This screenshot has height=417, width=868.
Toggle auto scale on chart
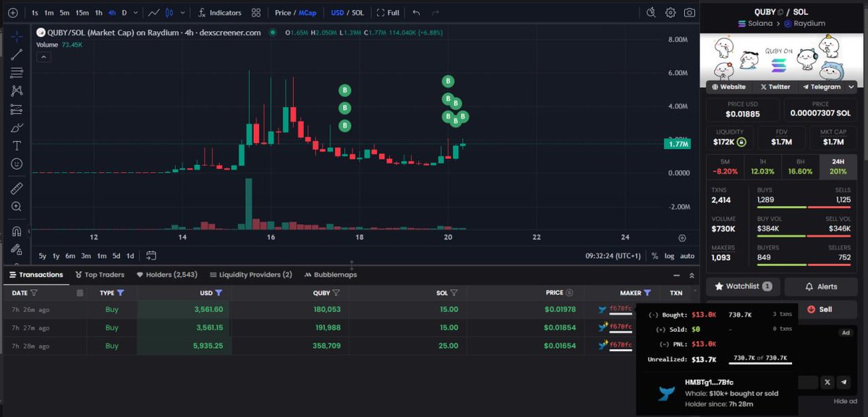(x=687, y=256)
